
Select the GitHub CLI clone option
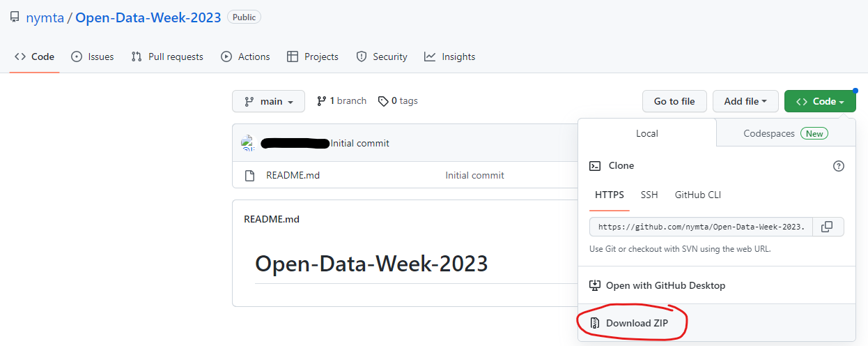(698, 195)
